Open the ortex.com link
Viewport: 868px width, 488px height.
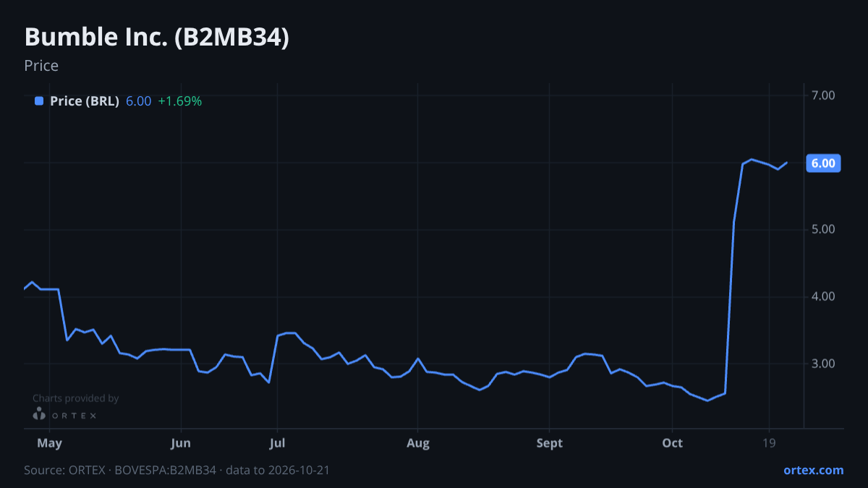click(x=813, y=470)
